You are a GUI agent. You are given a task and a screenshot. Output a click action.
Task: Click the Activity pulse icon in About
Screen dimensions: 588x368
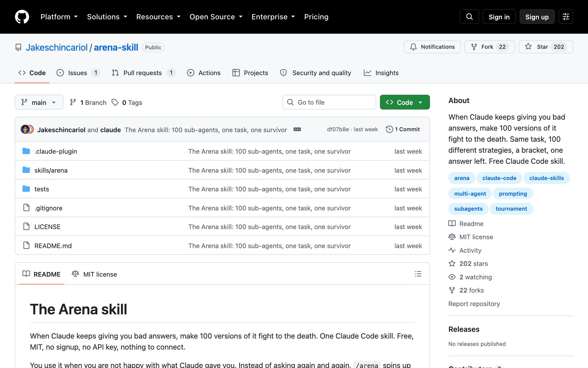coord(452,250)
